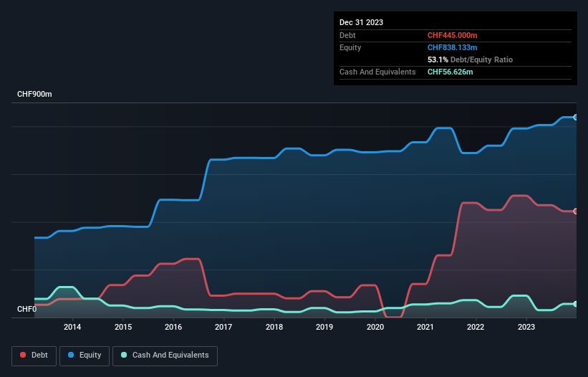Screen dimensions: 588x377
Task: Click the 2023 x-axis label
Action: (x=526, y=327)
